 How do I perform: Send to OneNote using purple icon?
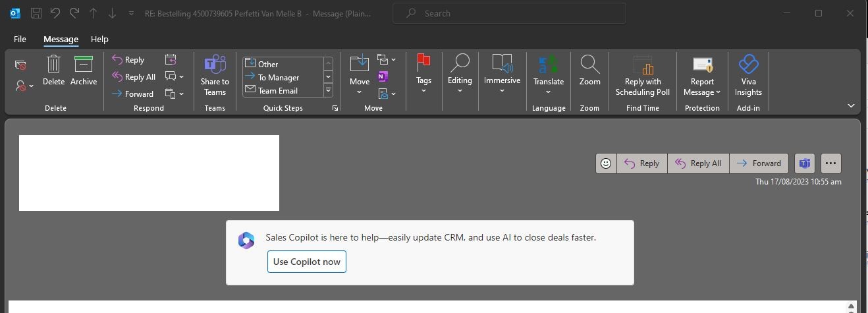[x=383, y=77]
